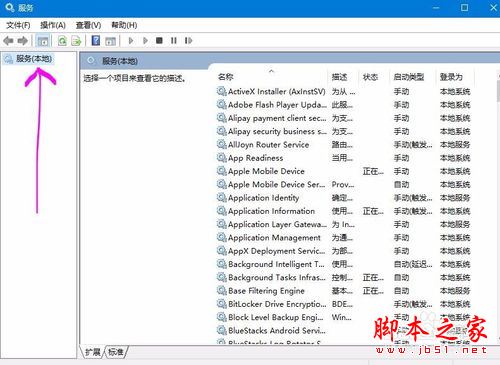This screenshot has width=500, height=365.
Task: Sort by the 登录为 column header
Action: (451, 77)
